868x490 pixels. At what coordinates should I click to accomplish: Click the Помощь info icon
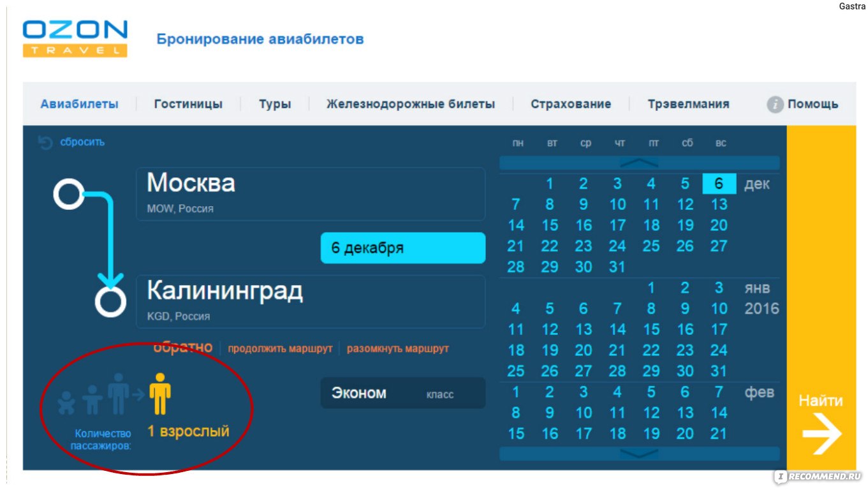coord(775,104)
